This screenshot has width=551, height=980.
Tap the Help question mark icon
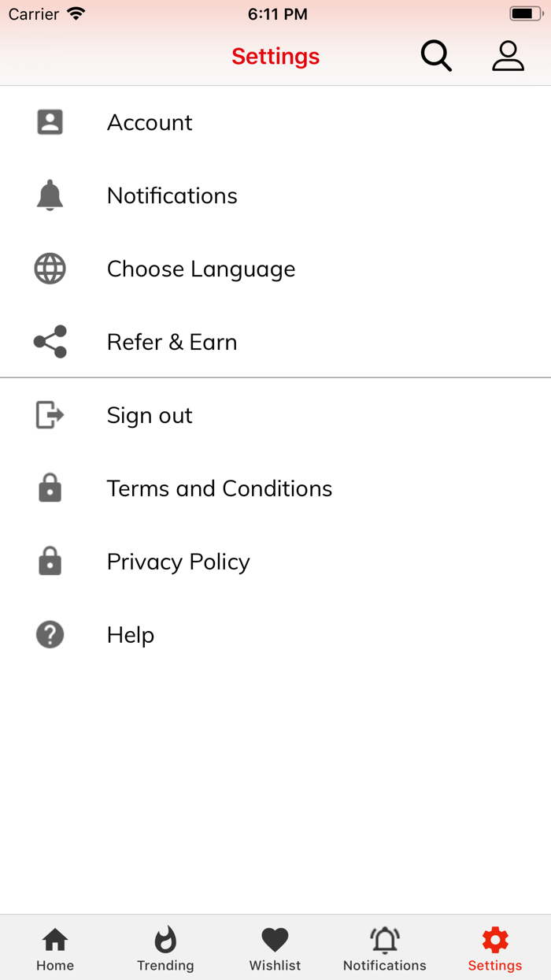pyautogui.click(x=50, y=635)
